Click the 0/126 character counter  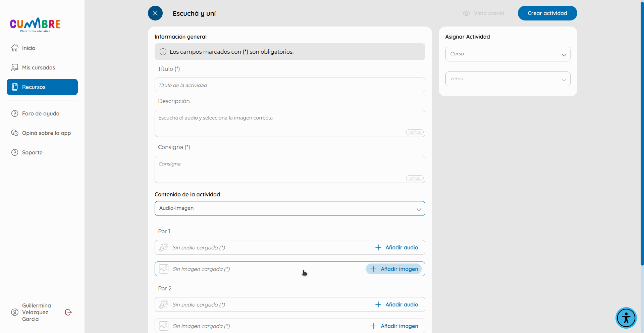pyautogui.click(x=415, y=178)
